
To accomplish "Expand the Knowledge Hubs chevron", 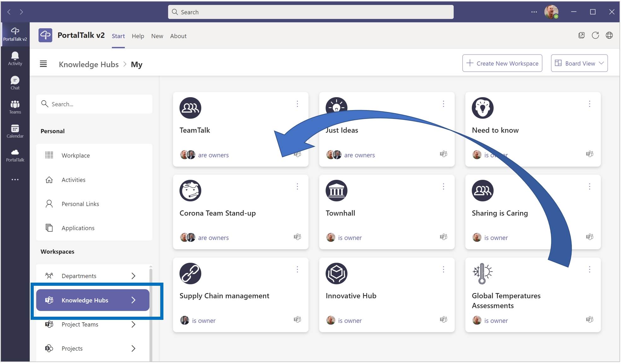I will point(133,300).
